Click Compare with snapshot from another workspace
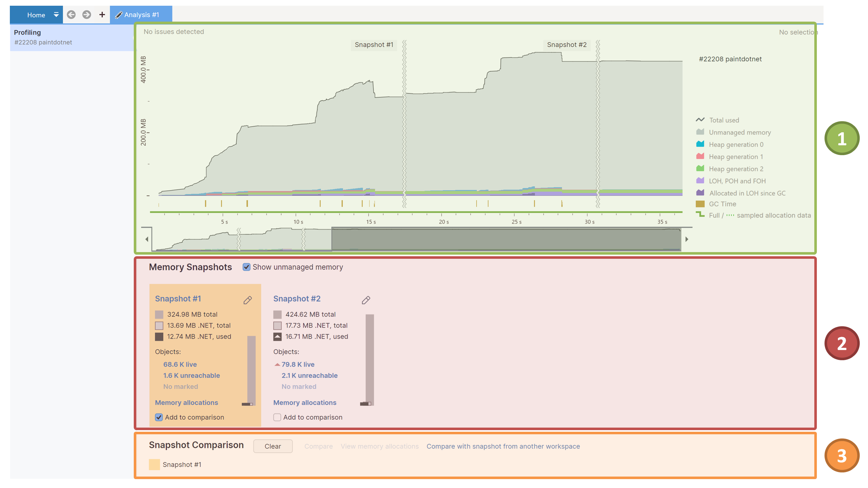The width and height of the screenshot is (868, 488). 503,446
